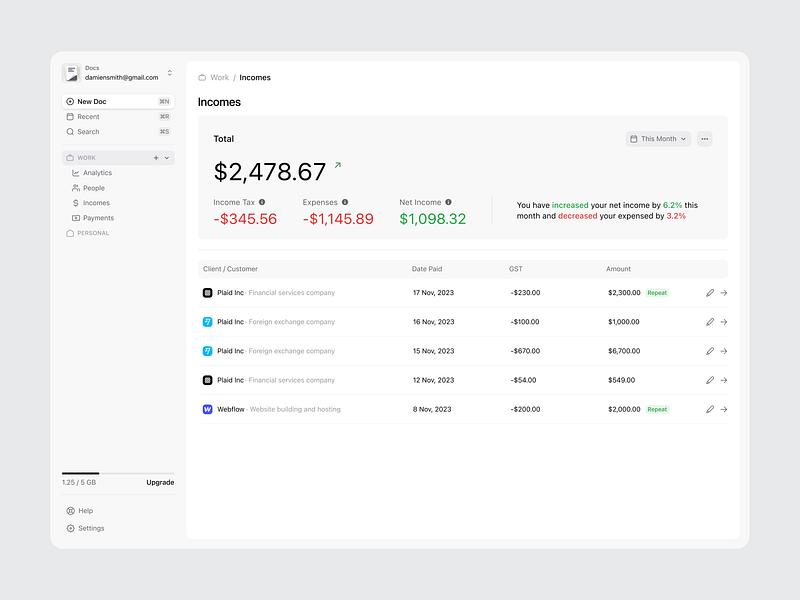Viewport: 800px width, 600px height.
Task: Select the $6,700.00 amount cell
Action: [x=624, y=351]
